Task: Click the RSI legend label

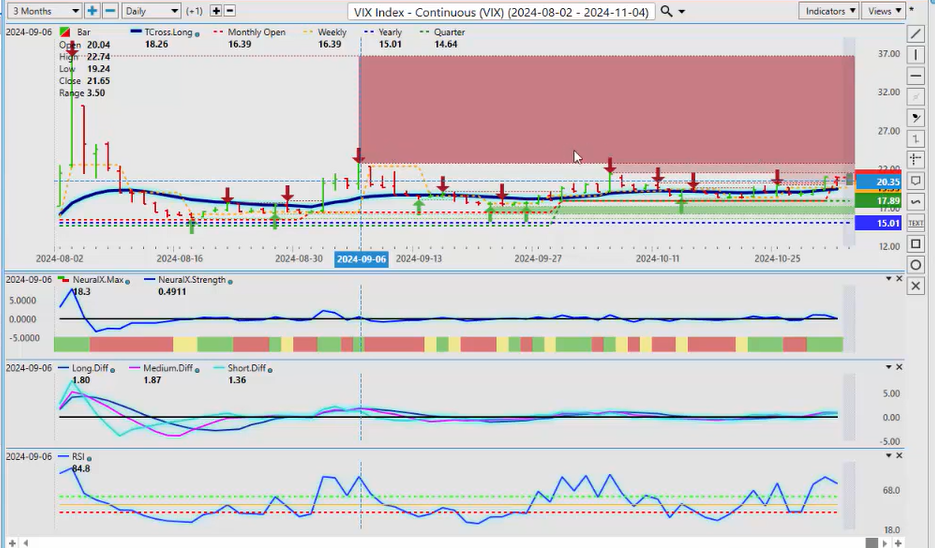Action: (x=78, y=456)
